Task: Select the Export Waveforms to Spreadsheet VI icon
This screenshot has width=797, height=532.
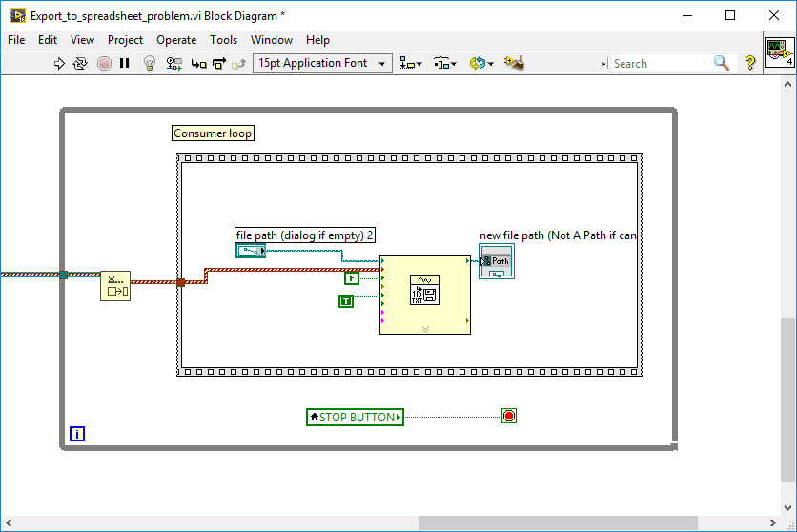Action: (425, 290)
